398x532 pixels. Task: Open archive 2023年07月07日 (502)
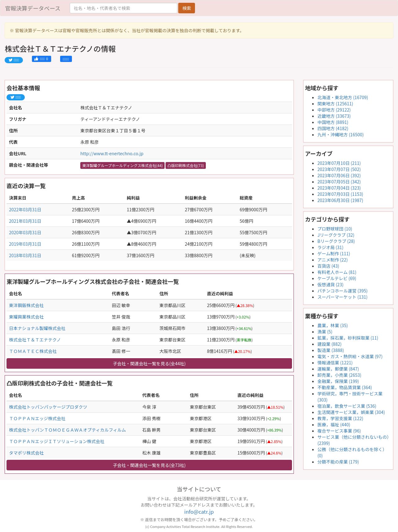pos(339,169)
